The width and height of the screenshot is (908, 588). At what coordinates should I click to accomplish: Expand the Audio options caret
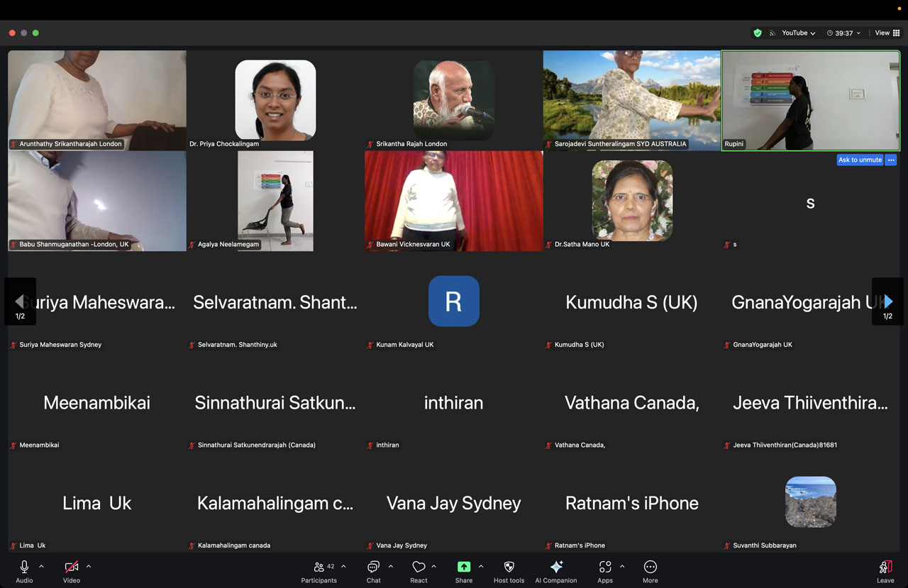[41, 566]
